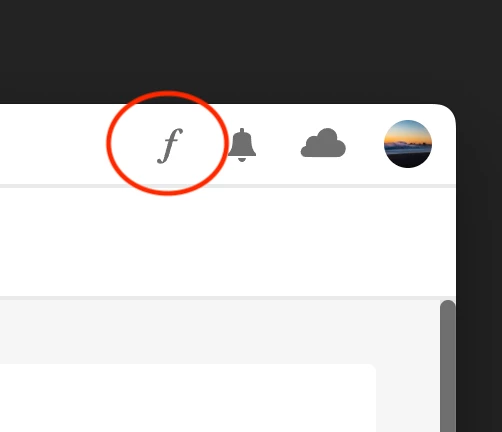
Task: Open the fonts or functions f button
Action: [x=170, y=146]
